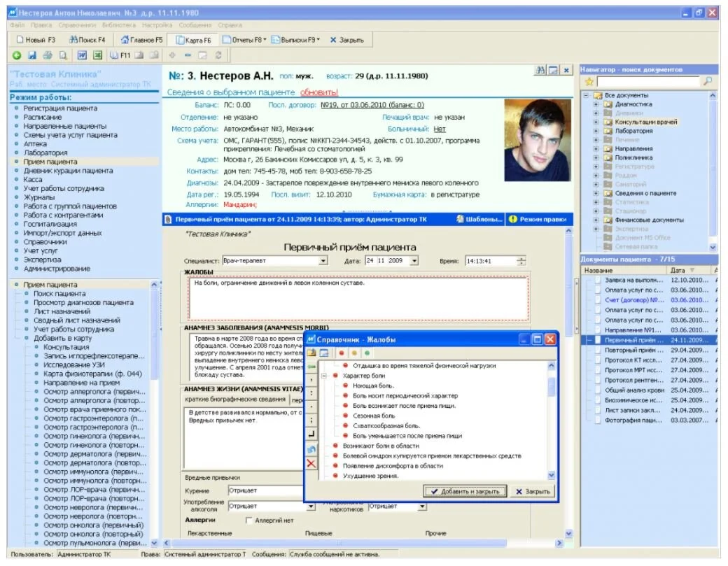Viewport: 728px width, 566px height.
Task: Click window icon in Жалобы dialog toolbar
Action: 324,353
